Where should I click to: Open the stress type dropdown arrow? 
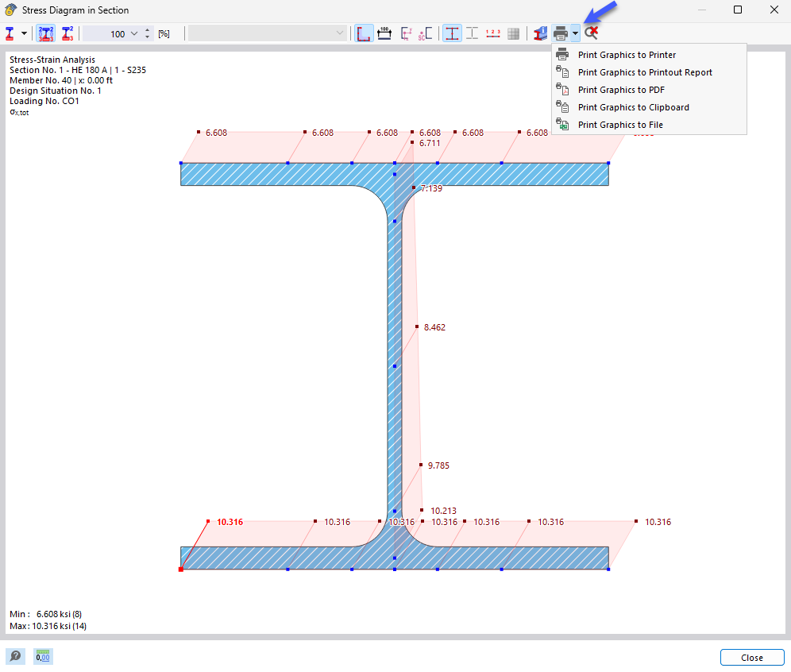(24, 33)
